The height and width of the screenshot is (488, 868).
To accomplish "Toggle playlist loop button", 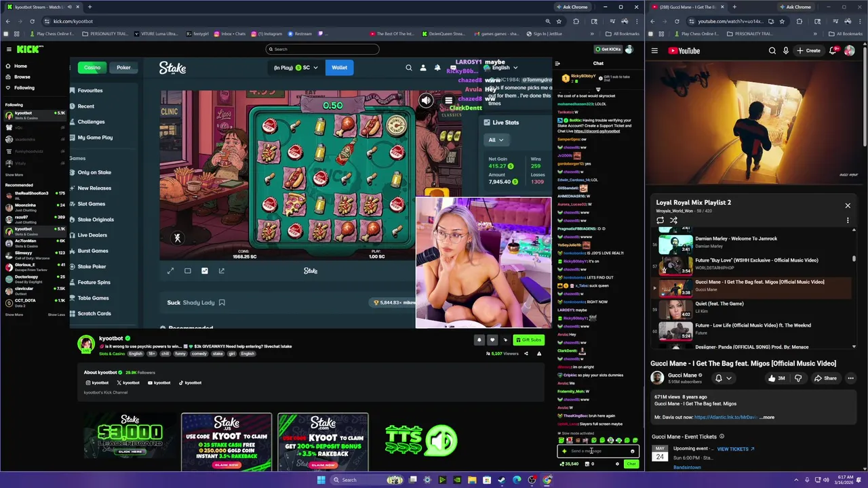I will coord(660,220).
